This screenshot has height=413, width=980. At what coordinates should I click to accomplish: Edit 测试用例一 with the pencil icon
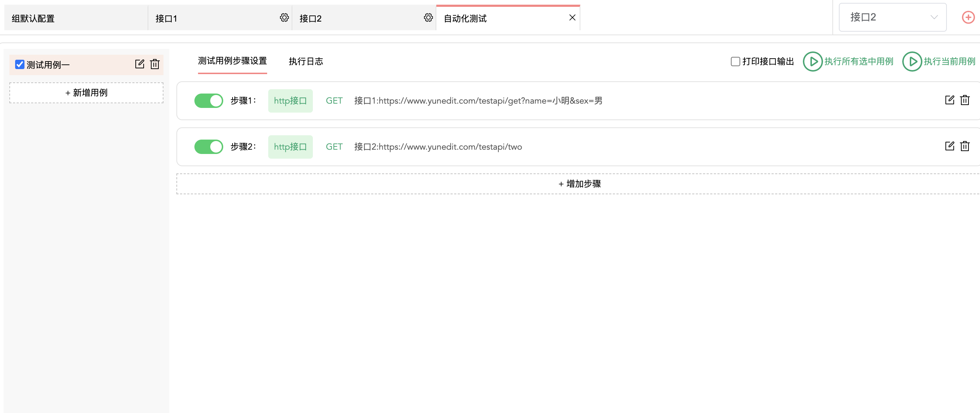coord(140,64)
